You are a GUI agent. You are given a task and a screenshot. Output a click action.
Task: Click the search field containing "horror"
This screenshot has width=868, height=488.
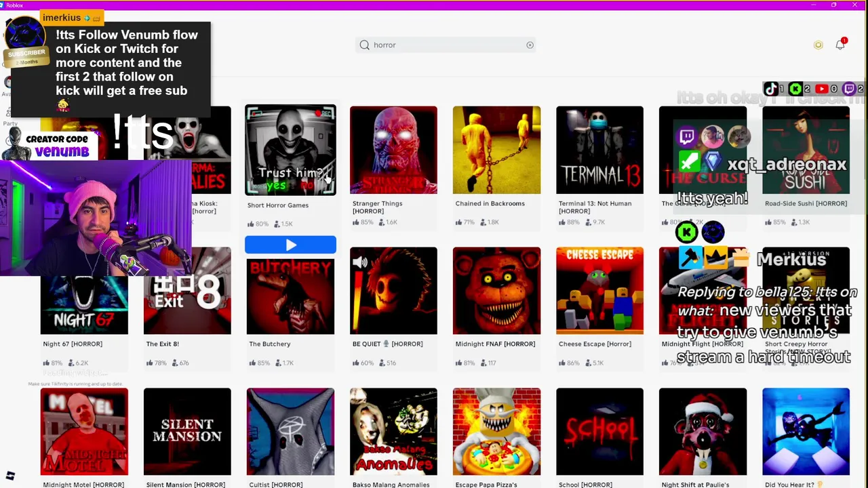(x=447, y=45)
